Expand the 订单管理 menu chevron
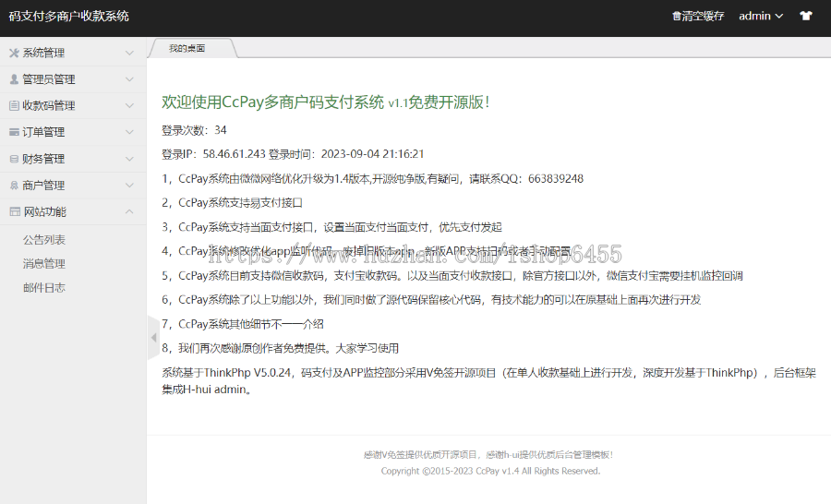Image resolution: width=831 pixels, height=504 pixels. pos(129,132)
